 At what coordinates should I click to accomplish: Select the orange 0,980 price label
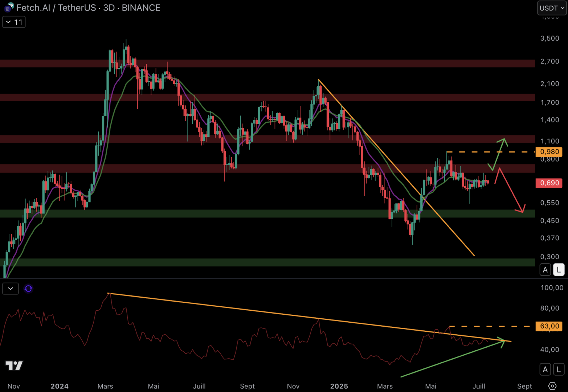coord(549,152)
